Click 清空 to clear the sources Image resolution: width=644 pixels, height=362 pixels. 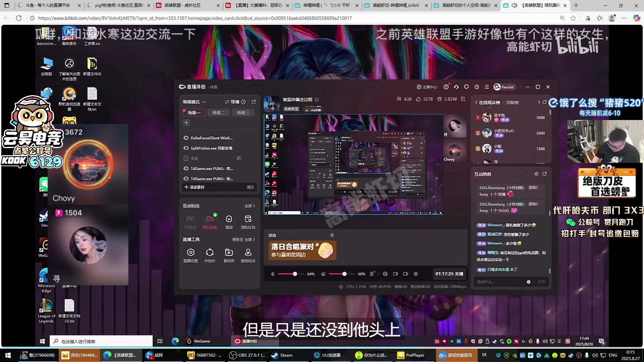tap(250, 187)
